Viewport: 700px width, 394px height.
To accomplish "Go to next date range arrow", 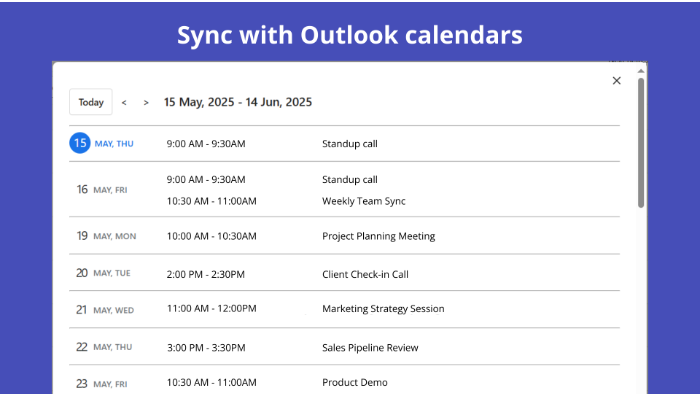I will (146, 103).
